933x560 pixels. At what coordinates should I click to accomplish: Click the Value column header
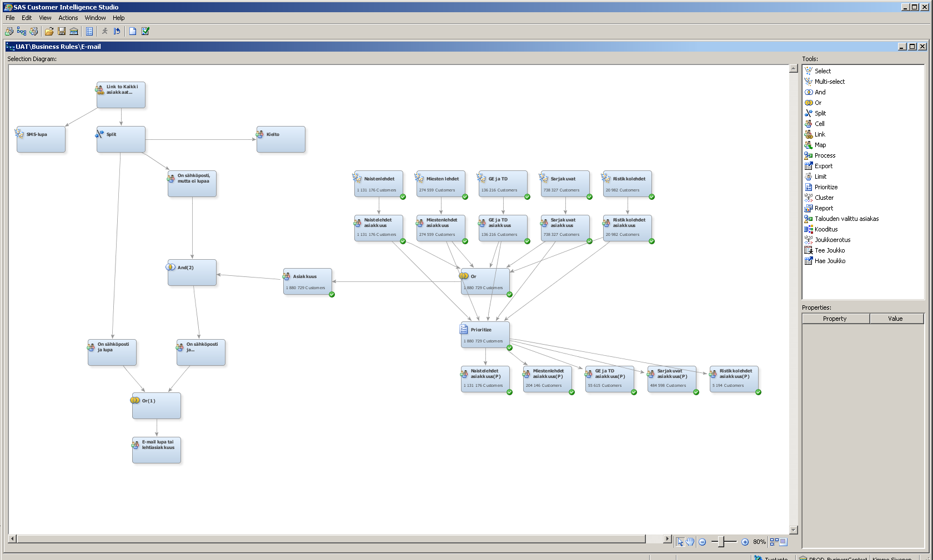896,319
